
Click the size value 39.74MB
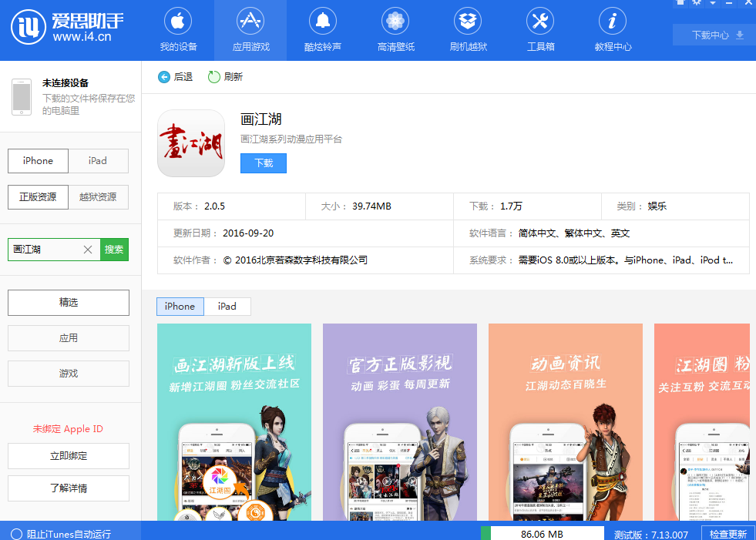tap(371, 206)
